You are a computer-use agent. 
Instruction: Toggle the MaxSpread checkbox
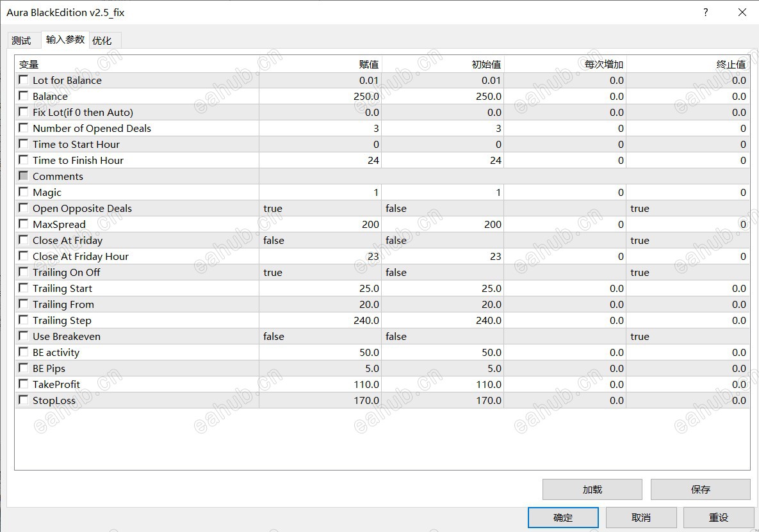(23, 224)
